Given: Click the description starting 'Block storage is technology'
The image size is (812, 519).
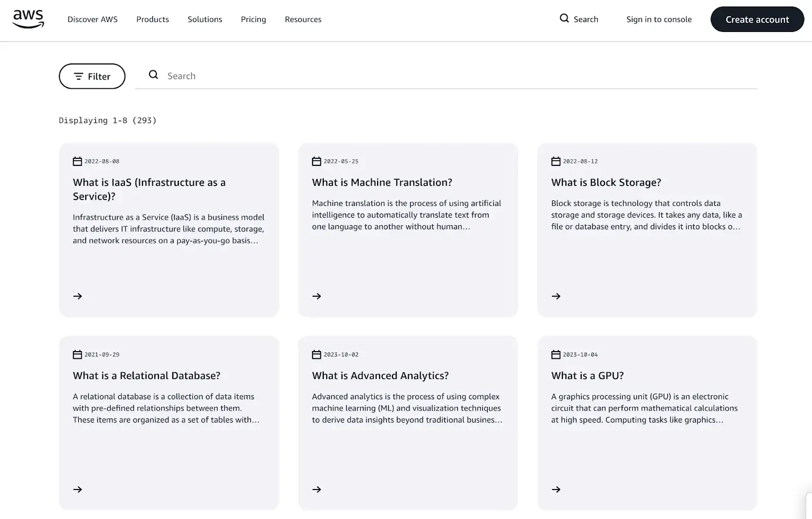Looking at the screenshot, I should [x=647, y=215].
